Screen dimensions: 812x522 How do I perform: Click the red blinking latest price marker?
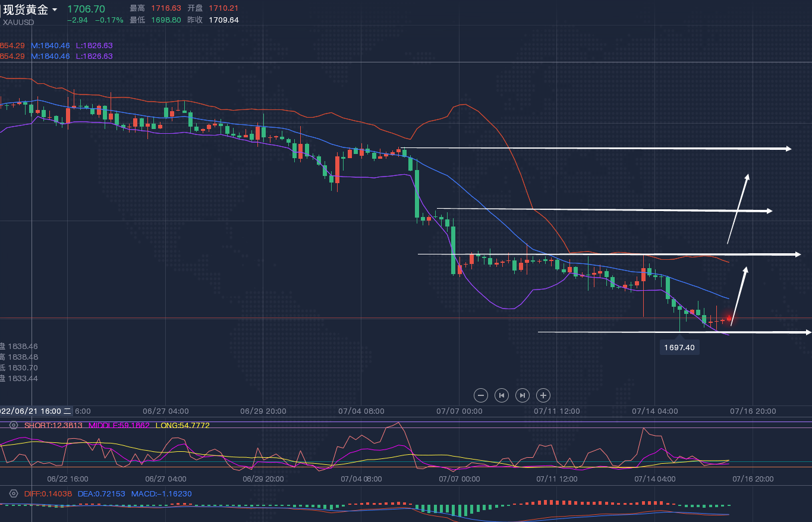(729, 319)
